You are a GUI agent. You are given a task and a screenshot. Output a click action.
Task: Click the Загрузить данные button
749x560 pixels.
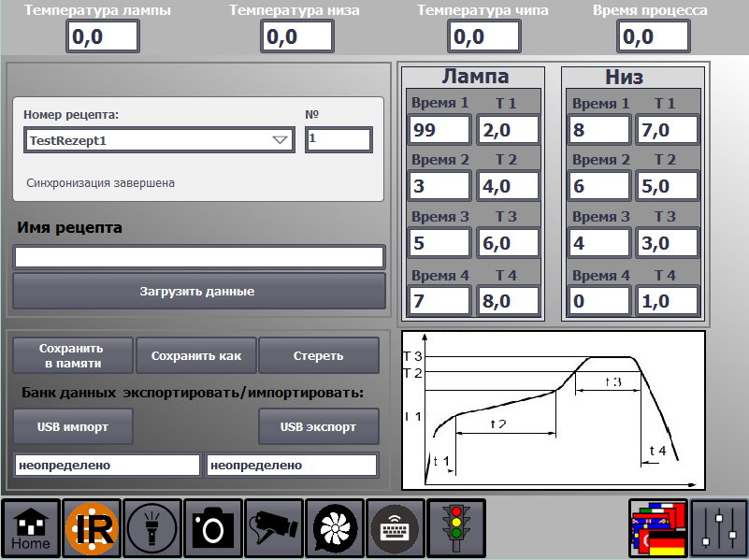tap(198, 291)
